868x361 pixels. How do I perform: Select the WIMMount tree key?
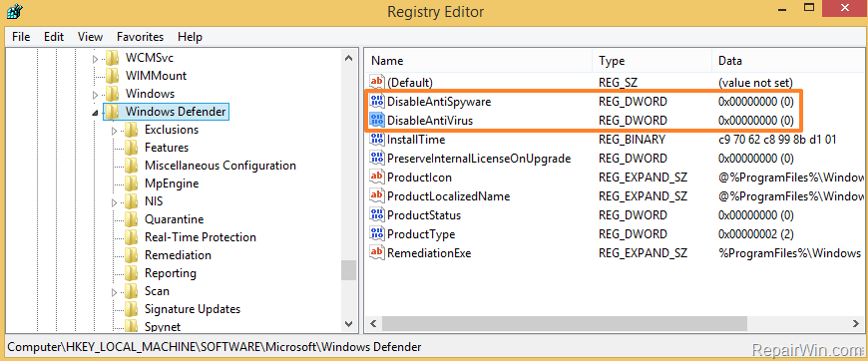pyautogui.click(x=156, y=76)
